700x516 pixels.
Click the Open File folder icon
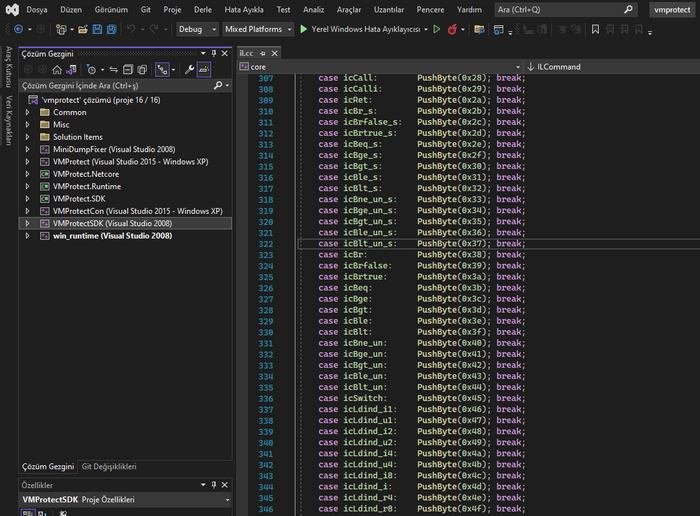pos(83,29)
